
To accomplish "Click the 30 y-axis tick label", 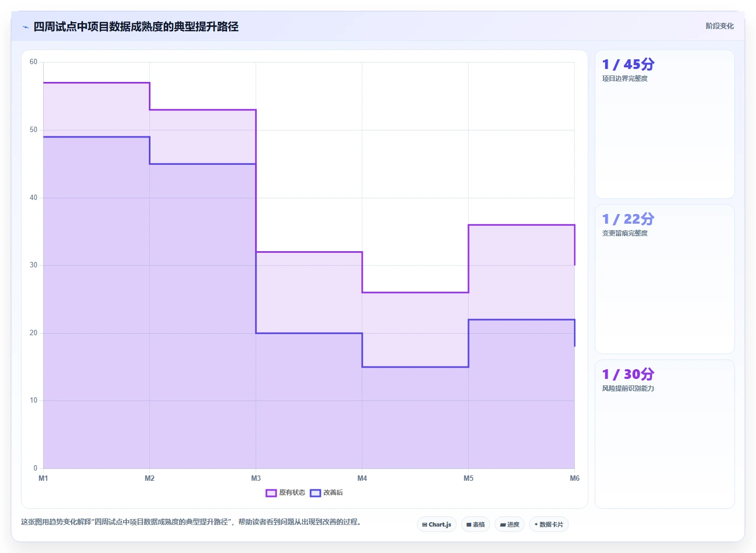I will tap(33, 265).
